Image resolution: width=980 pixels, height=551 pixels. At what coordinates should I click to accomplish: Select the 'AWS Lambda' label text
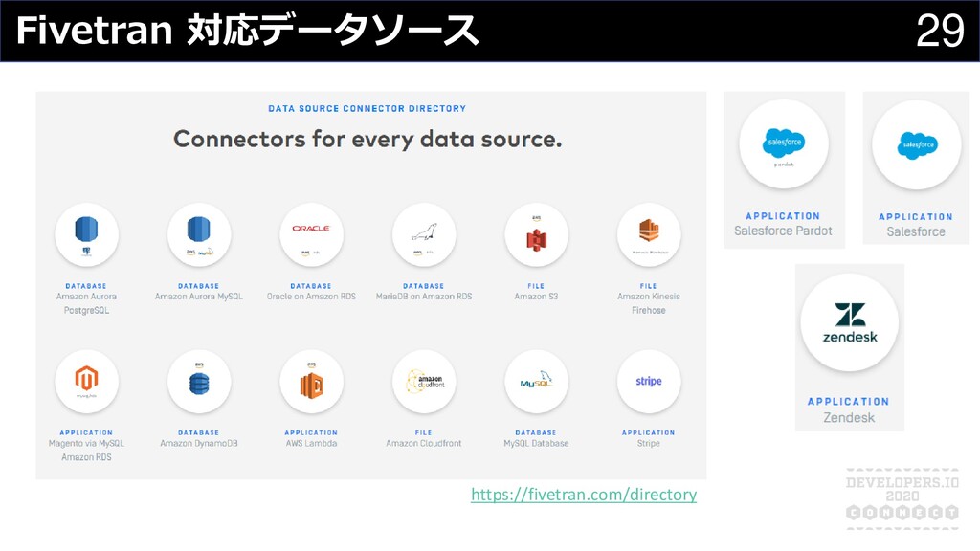coord(311,444)
